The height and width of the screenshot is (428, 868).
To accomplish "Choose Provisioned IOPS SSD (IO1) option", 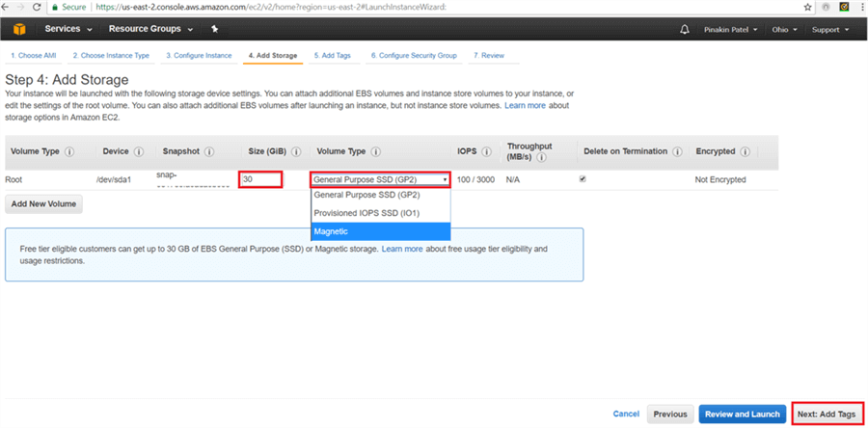I will point(381,213).
